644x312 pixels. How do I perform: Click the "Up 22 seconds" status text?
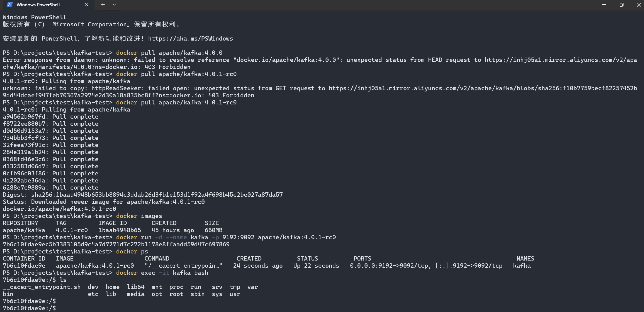coord(316,266)
